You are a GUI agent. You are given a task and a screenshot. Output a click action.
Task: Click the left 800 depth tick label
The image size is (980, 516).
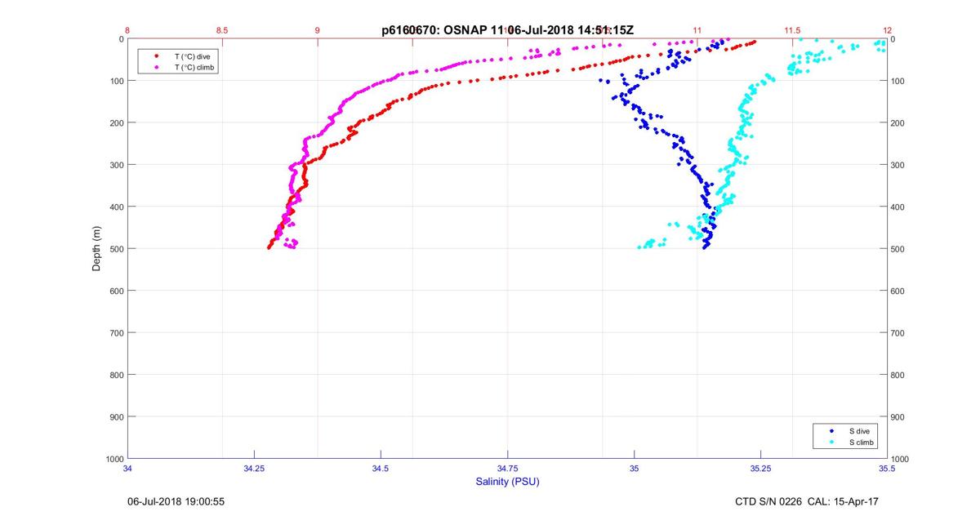[x=117, y=375]
